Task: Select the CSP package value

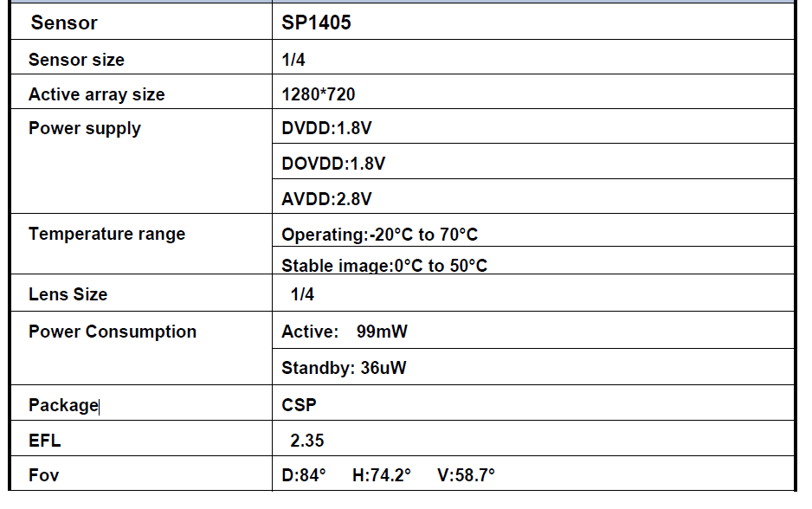Action: [x=300, y=405]
